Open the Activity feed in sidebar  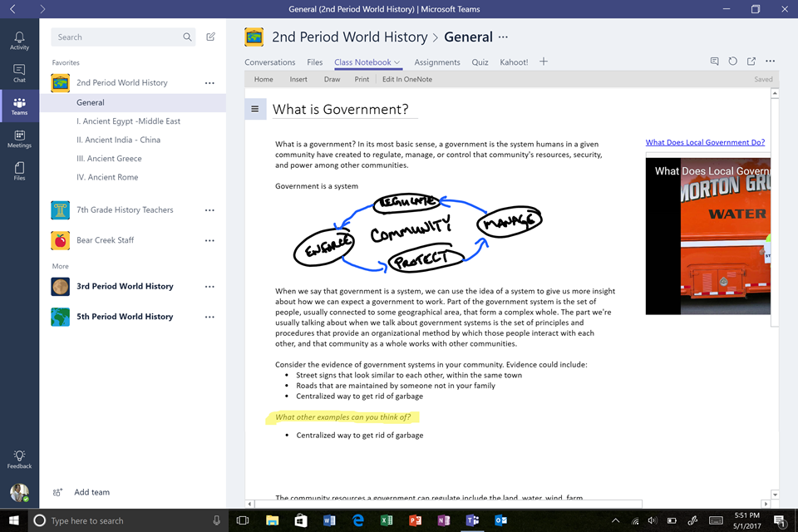[x=19, y=41]
